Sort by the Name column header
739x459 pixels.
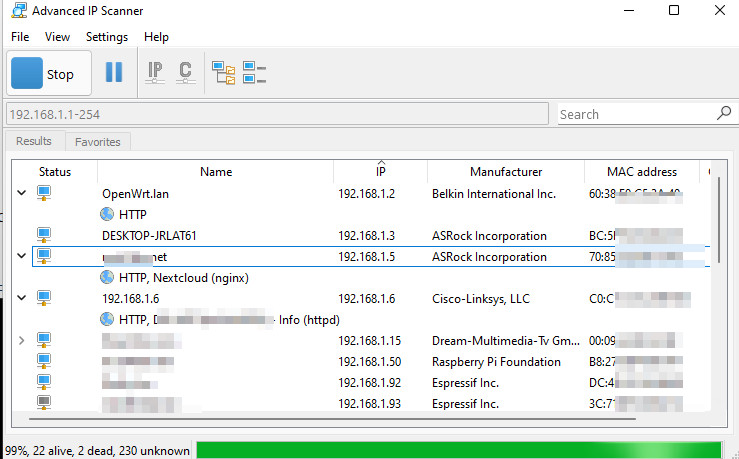tap(216, 172)
